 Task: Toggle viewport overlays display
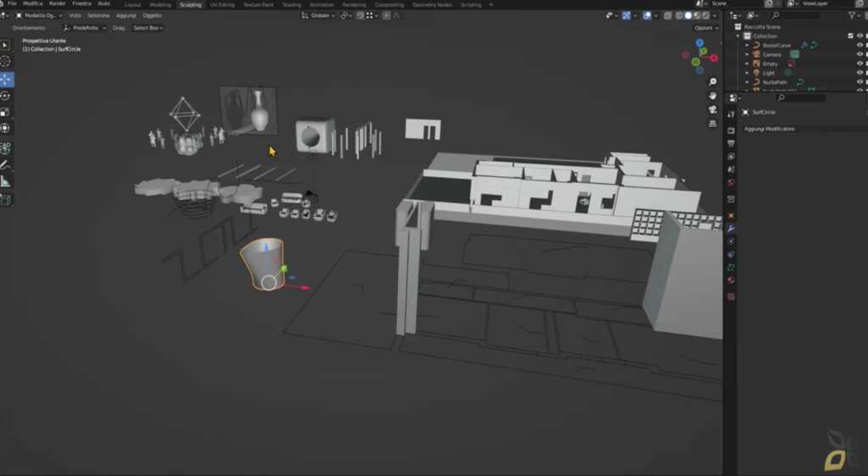click(647, 15)
